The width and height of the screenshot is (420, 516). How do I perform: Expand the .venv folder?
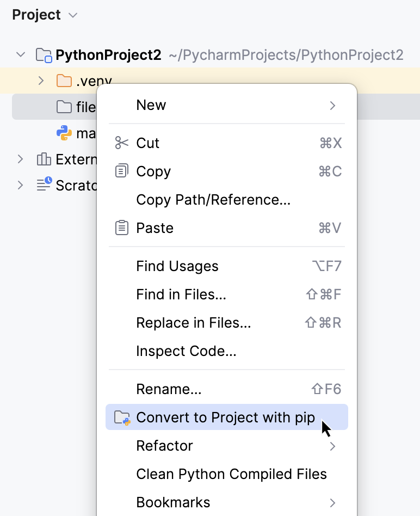(41, 81)
